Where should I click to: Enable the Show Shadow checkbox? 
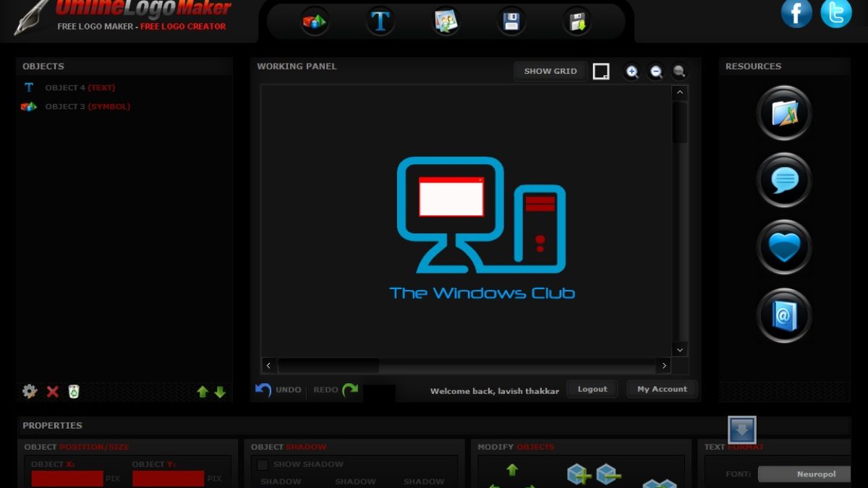263,464
